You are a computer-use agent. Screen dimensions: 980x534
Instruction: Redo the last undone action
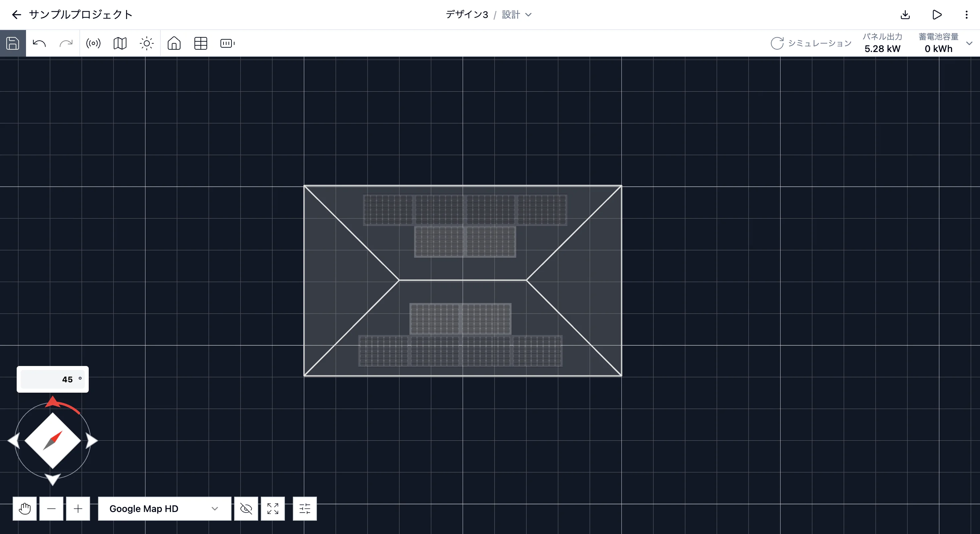click(66, 43)
